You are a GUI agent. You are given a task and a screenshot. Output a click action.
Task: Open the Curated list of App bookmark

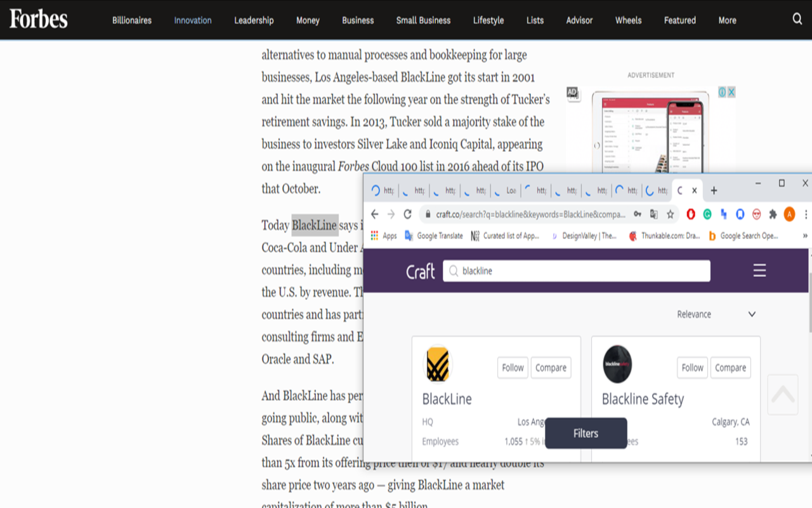[x=505, y=236]
